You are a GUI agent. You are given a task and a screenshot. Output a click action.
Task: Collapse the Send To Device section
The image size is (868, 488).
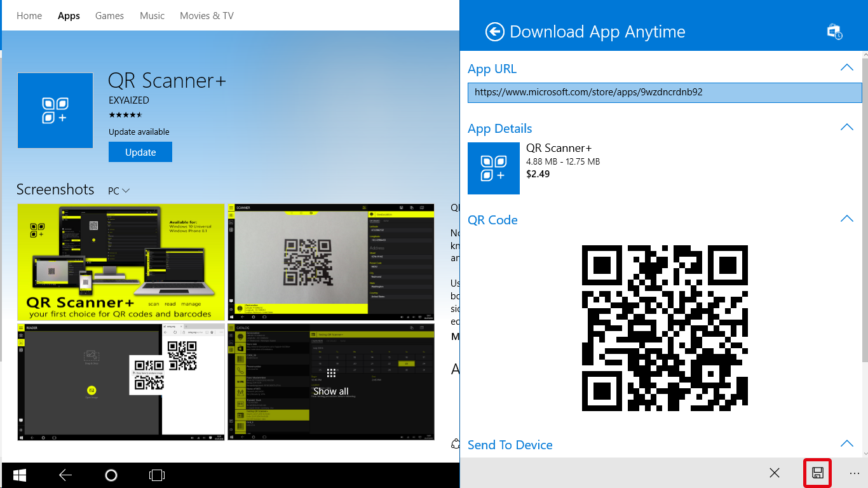846,444
